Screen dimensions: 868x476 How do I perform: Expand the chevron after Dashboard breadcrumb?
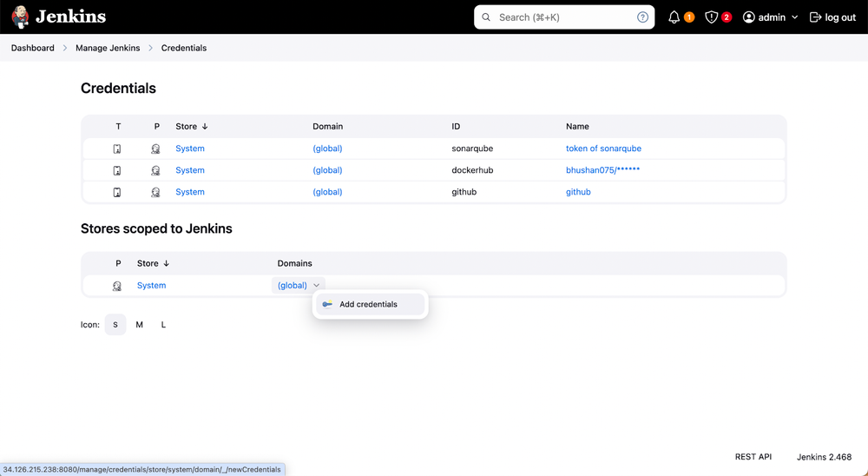coord(65,49)
